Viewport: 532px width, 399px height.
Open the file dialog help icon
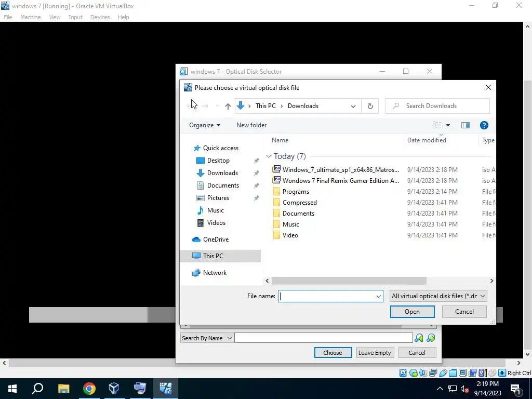click(x=484, y=125)
